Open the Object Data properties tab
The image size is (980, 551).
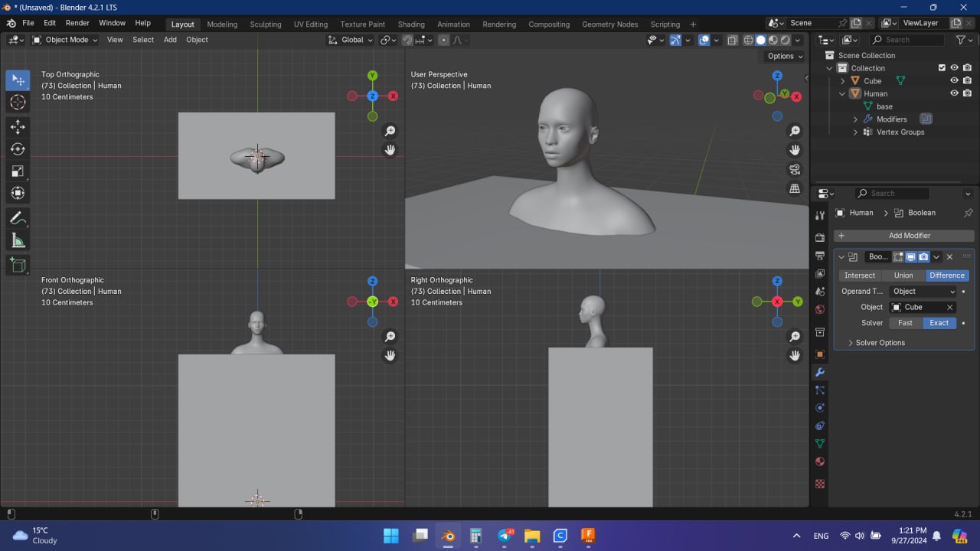820,444
